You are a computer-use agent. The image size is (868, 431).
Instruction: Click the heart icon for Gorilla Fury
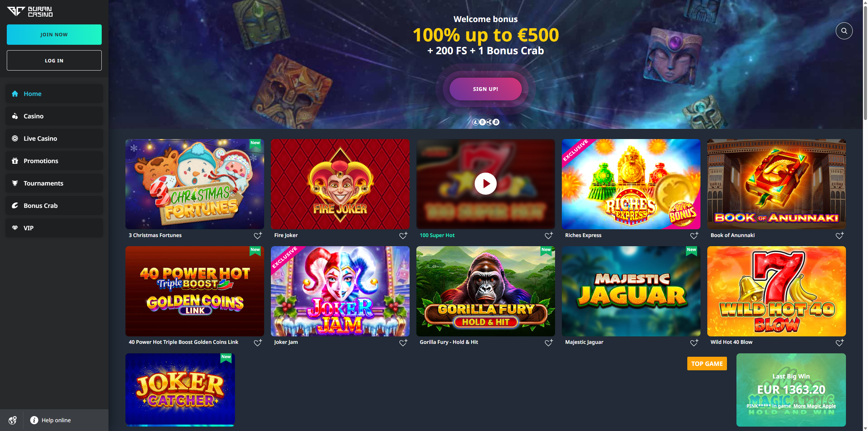point(549,342)
